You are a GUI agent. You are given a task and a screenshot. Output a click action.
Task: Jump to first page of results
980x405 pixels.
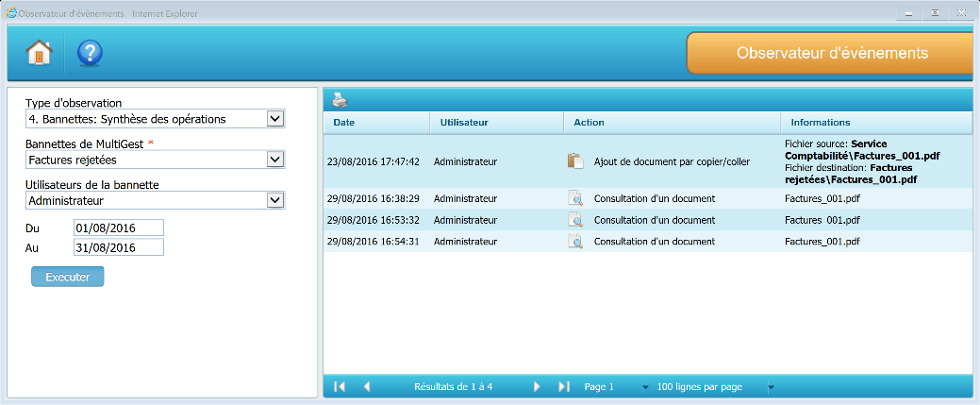340,386
